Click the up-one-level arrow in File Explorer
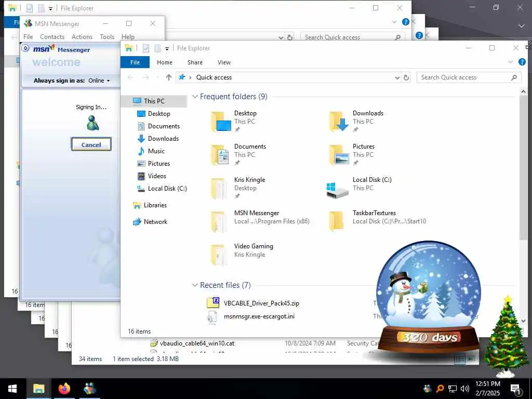Viewport: 532px width, 399px height. [x=169, y=77]
